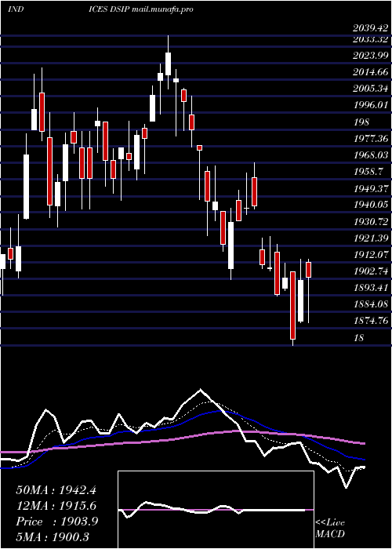This screenshot has height=549, width=392.
Task: Click the 2005.34 price level label
Action: (370, 89)
